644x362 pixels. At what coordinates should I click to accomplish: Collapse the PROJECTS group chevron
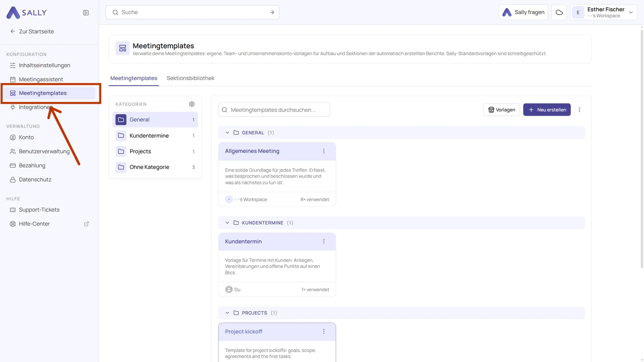click(227, 313)
